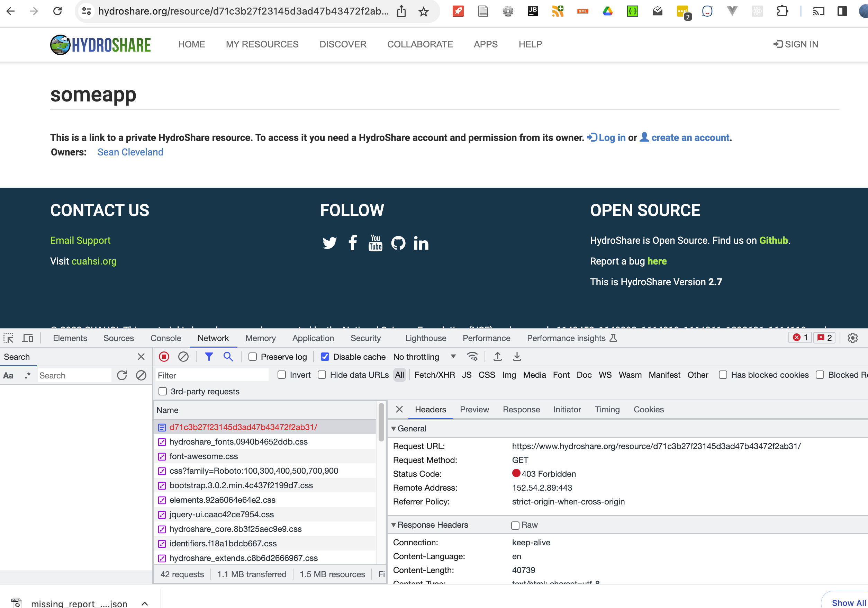Screen dimensions: 868x608
Task: Close the Search pane with the X
Action: [141, 357]
